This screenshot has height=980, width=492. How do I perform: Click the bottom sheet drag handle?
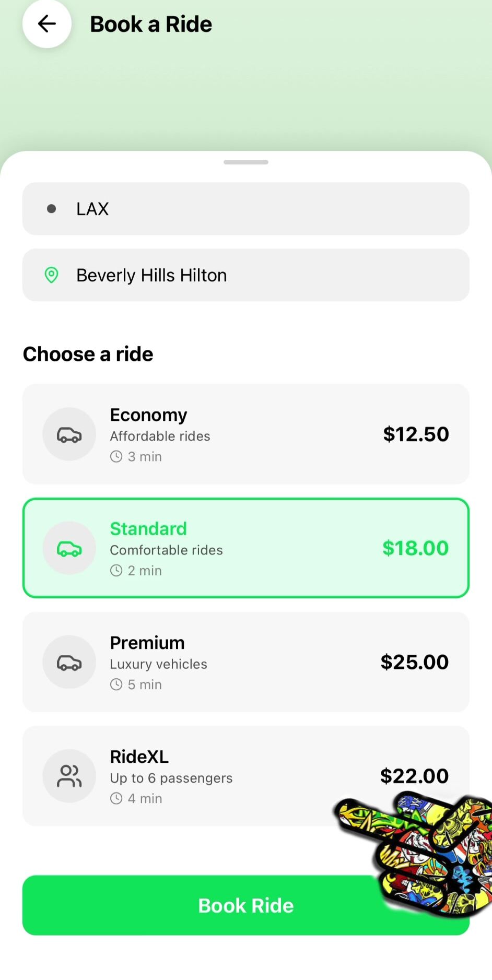(x=245, y=162)
